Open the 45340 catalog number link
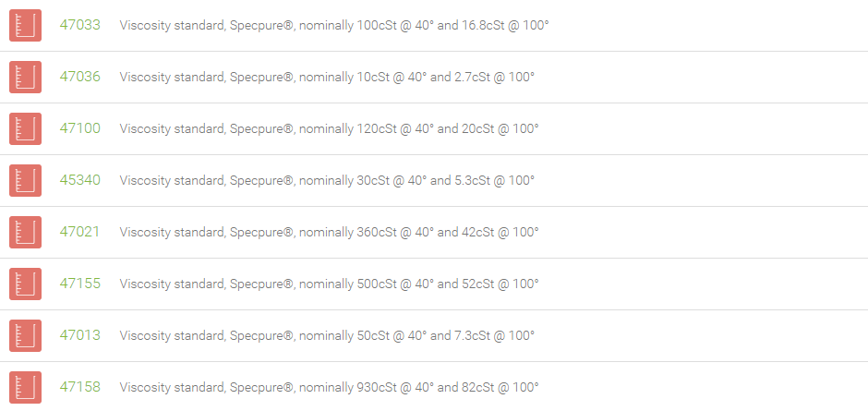868x411 pixels. click(x=80, y=180)
